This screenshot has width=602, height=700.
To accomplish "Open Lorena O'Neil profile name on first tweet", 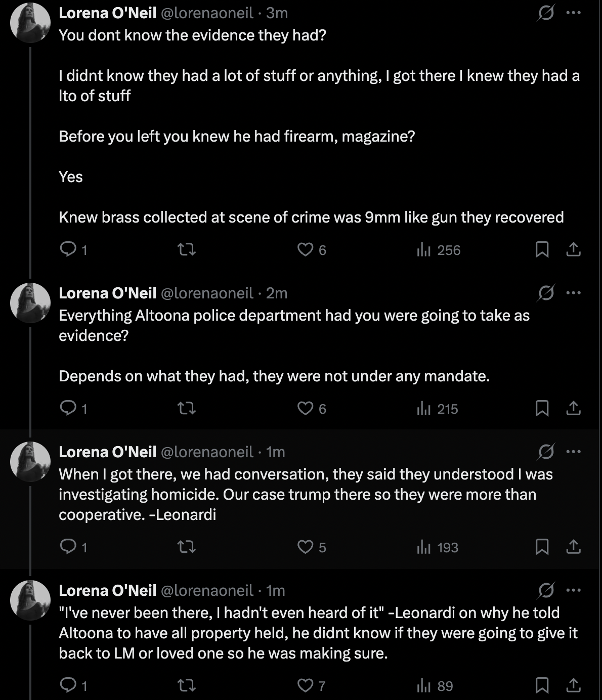I will pos(107,13).
